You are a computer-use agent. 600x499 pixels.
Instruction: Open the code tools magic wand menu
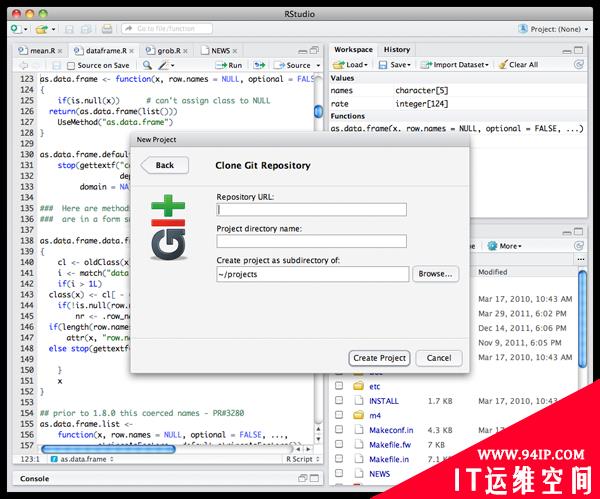pos(166,65)
